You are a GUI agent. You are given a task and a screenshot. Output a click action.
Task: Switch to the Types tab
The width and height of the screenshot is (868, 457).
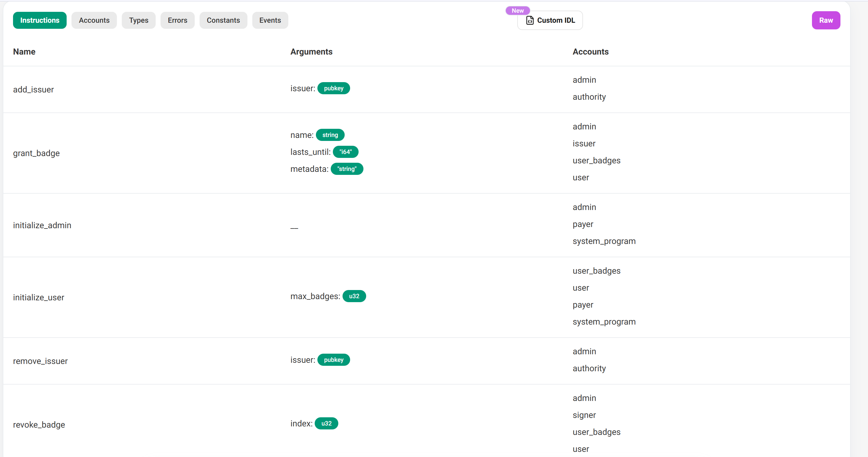point(138,20)
